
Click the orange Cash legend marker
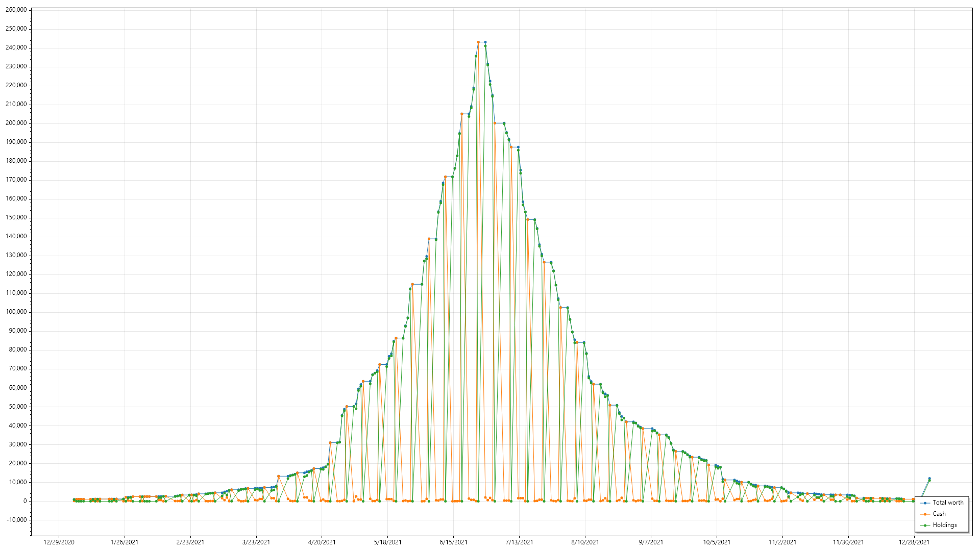[x=925, y=514]
